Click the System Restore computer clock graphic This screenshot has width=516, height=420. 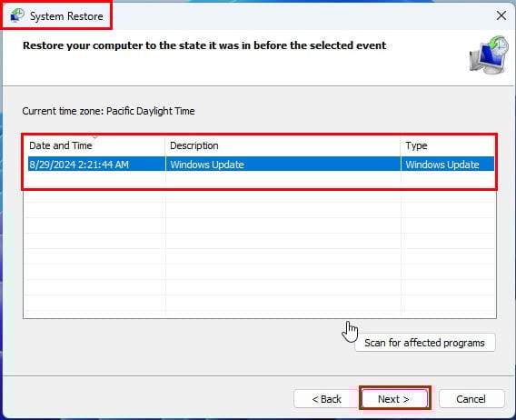pyautogui.click(x=489, y=55)
